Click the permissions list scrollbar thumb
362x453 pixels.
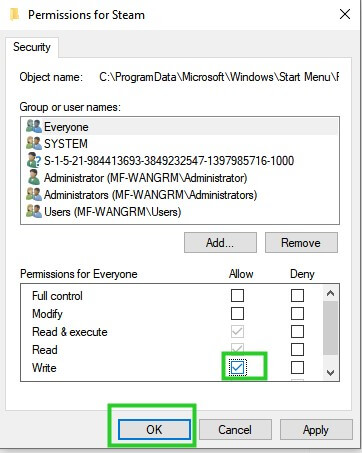click(330, 328)
